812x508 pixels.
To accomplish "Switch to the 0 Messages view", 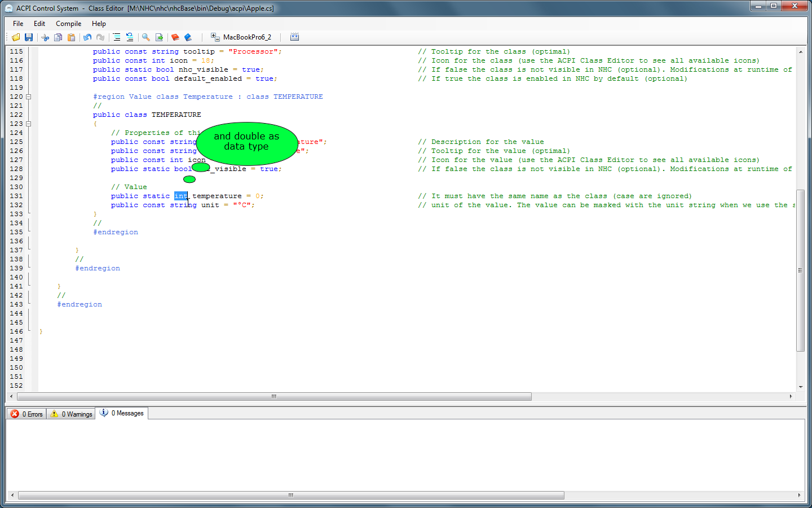I will pos(122,413).
